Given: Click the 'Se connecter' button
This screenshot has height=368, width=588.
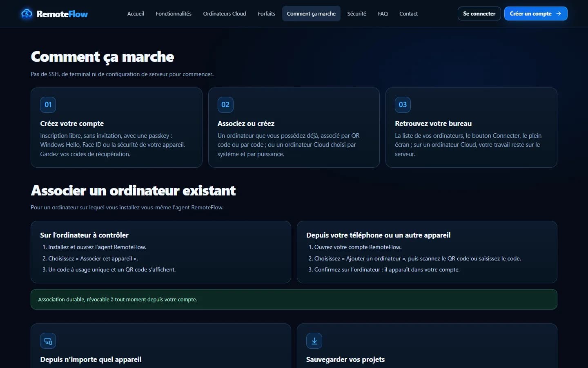Looking at the screenshot, I should tap(479, 13).
